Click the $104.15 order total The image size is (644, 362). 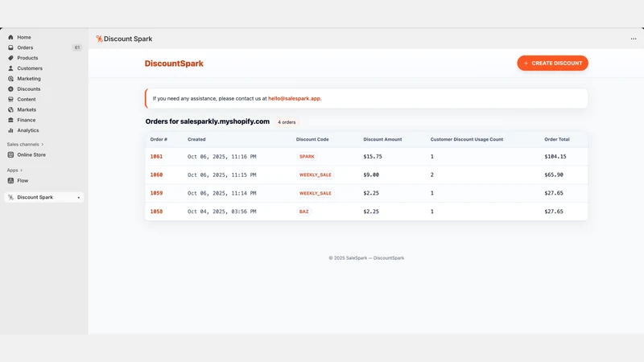pos(555,156)
